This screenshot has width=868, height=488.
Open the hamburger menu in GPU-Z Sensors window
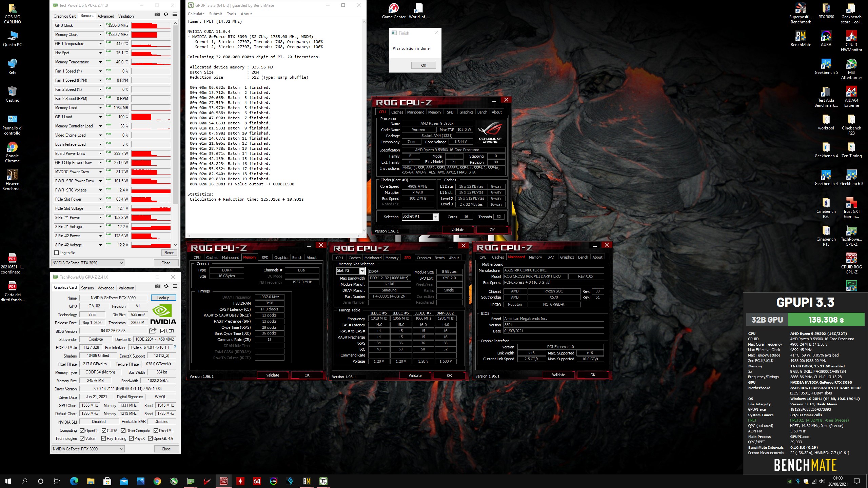[x=175, y=14]
